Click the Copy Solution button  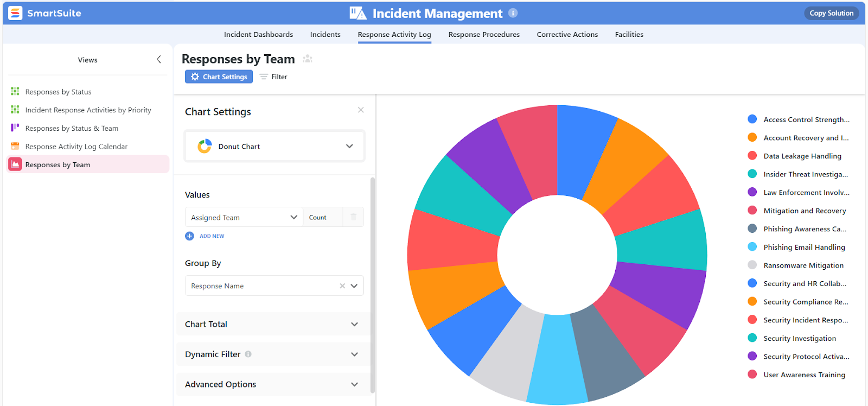click(x=831, y=13)
